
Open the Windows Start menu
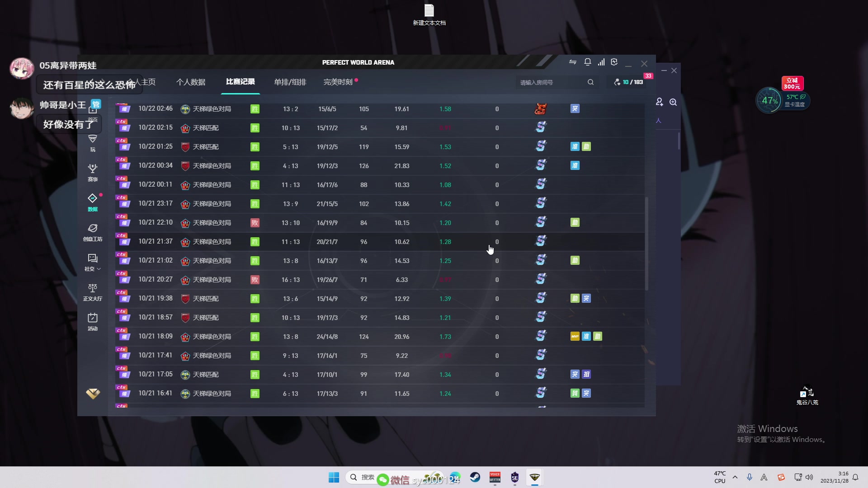[334, 477]
